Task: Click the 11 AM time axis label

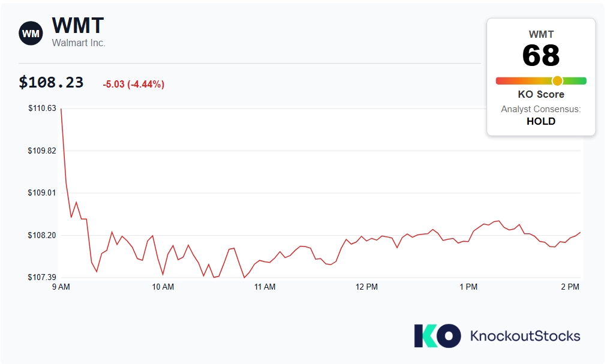Action: click(265, 287)
